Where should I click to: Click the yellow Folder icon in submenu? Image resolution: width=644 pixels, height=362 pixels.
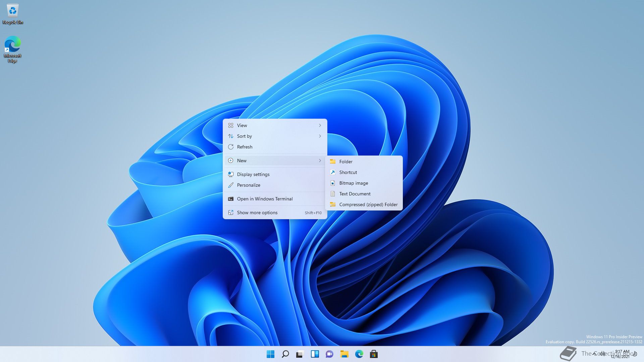click(333, 162)
